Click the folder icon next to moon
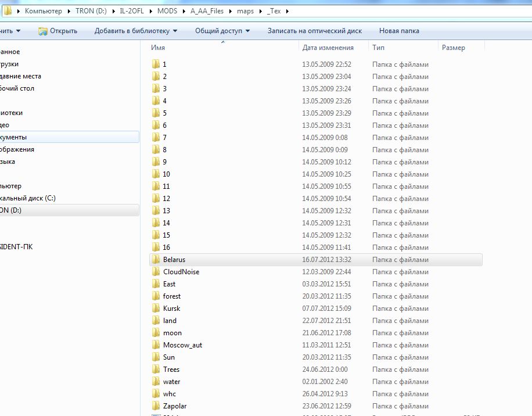 (156, 333)
